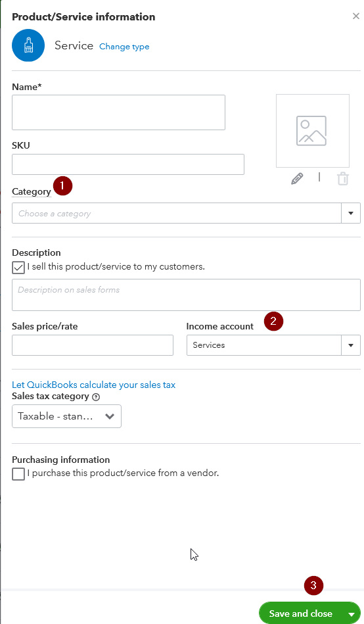Click the Change type link
Image resolution: width=364 pixels, height=624 pixels.
124,47
